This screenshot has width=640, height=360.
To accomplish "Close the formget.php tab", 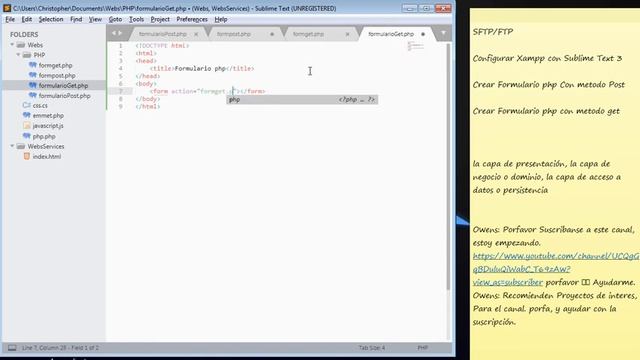I will pyautogui.click(x=347, y=34).
